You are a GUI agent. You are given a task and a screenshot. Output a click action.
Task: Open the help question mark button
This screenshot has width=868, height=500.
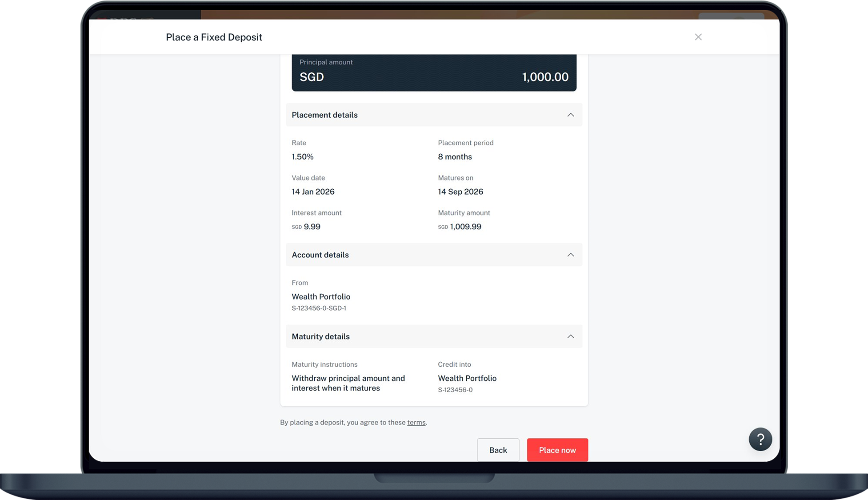760,439
